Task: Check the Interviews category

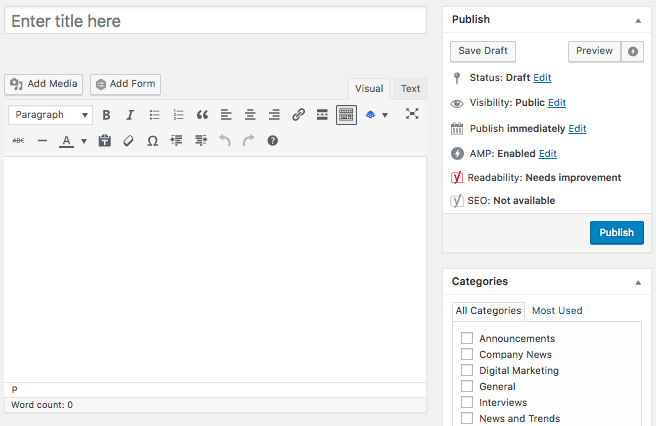Action: pyautogui.click(x=467, y=402)
